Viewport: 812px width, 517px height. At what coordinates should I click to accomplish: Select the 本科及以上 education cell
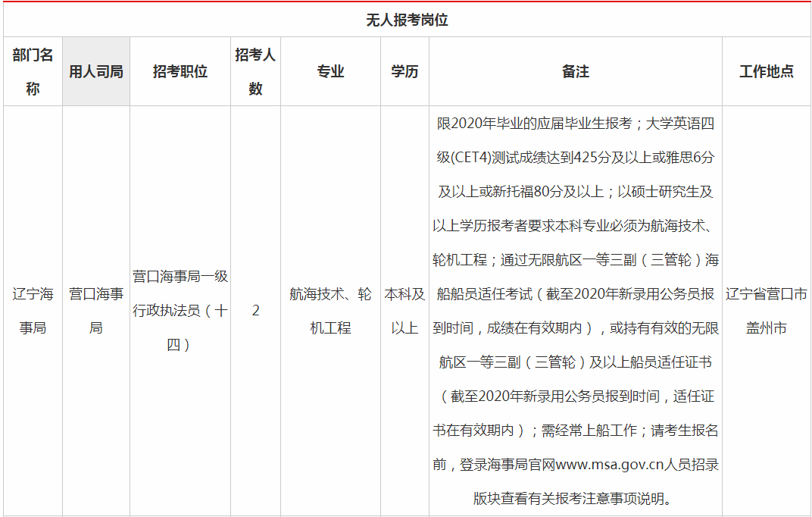tap(404, 311)
